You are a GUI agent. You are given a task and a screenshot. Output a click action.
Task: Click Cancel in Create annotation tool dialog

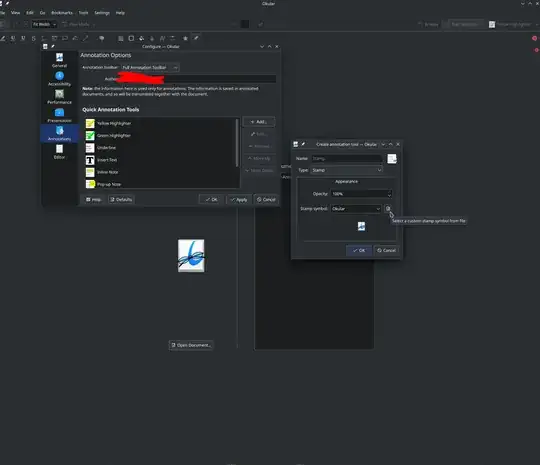pos(386,250)
